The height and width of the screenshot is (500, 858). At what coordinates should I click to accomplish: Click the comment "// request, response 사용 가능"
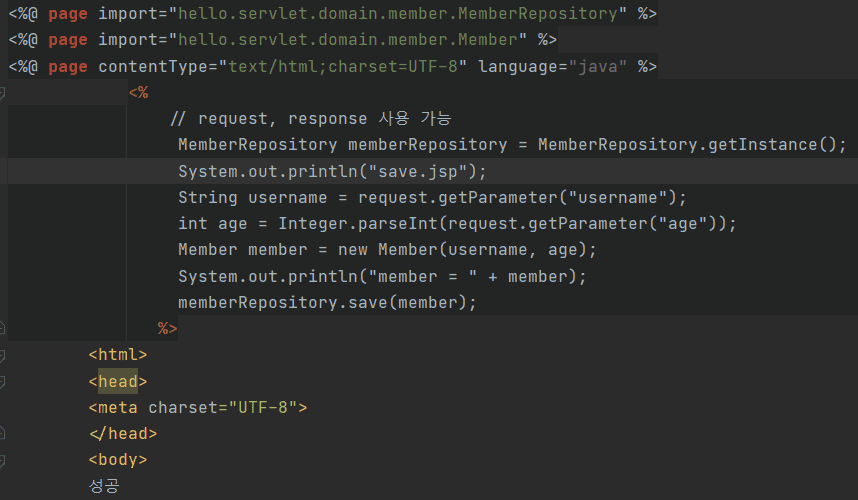point(311,119)
